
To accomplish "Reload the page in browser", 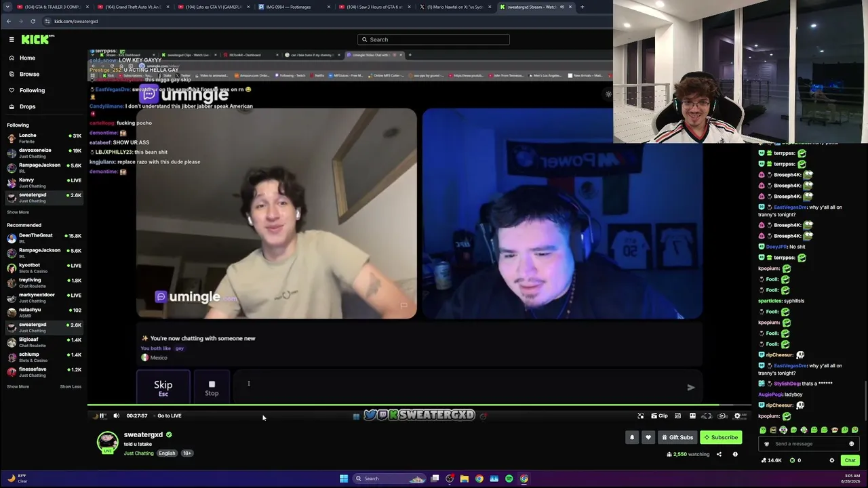I will (x=33, y=21).
